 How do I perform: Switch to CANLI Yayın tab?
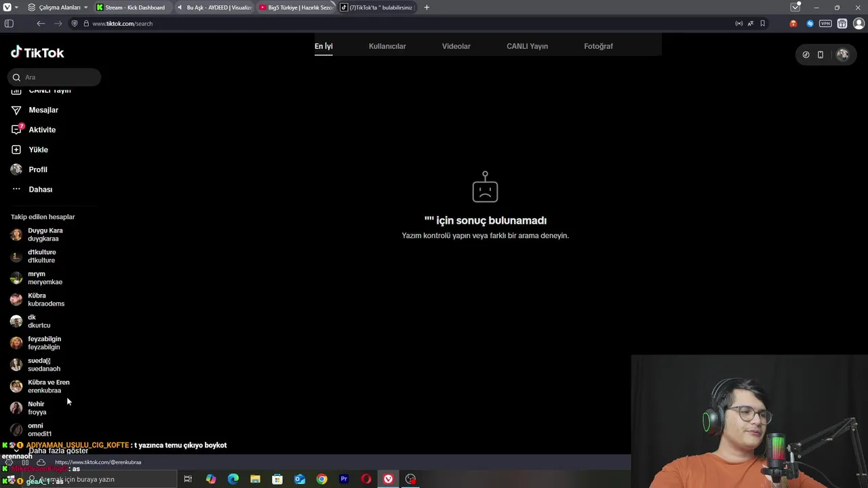coord(527,46)
